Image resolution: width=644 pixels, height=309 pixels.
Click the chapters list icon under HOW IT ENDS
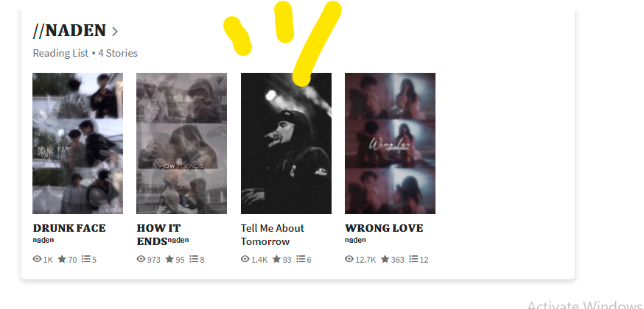point(194,259)
